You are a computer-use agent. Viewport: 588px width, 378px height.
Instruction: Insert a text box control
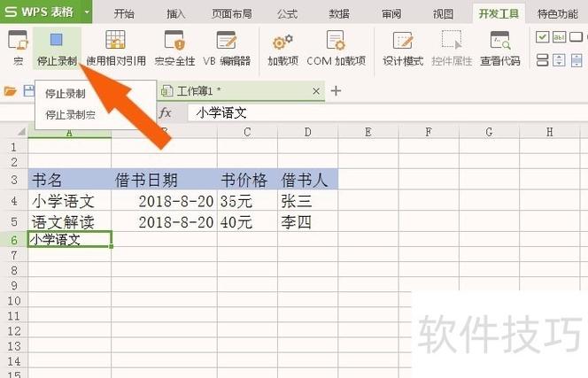click(x=559, y=37)
